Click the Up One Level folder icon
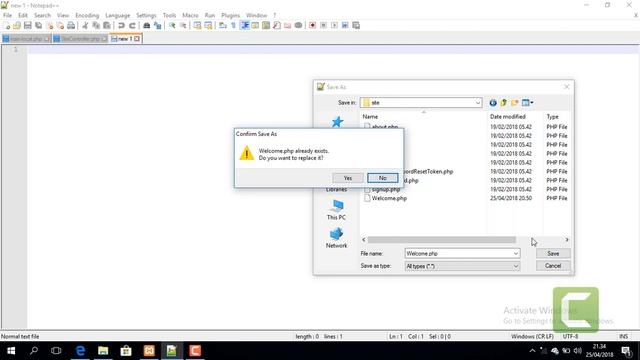 coord(504,103)
